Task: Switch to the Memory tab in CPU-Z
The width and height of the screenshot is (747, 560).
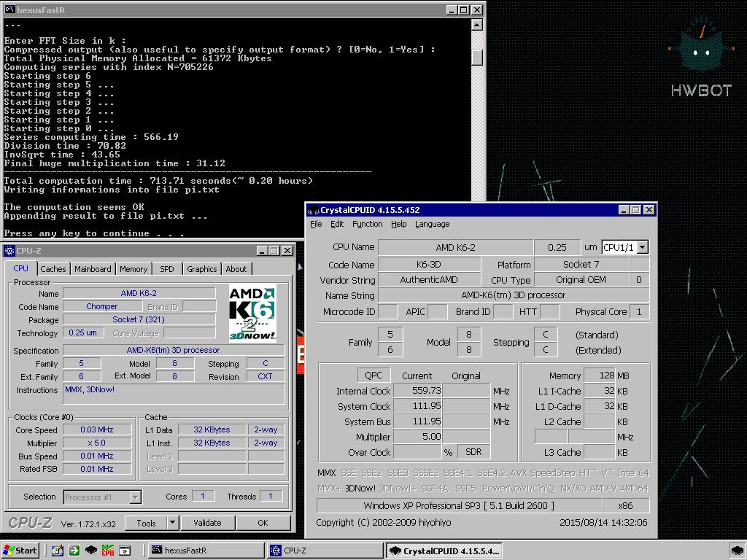Action: [133, 269]
